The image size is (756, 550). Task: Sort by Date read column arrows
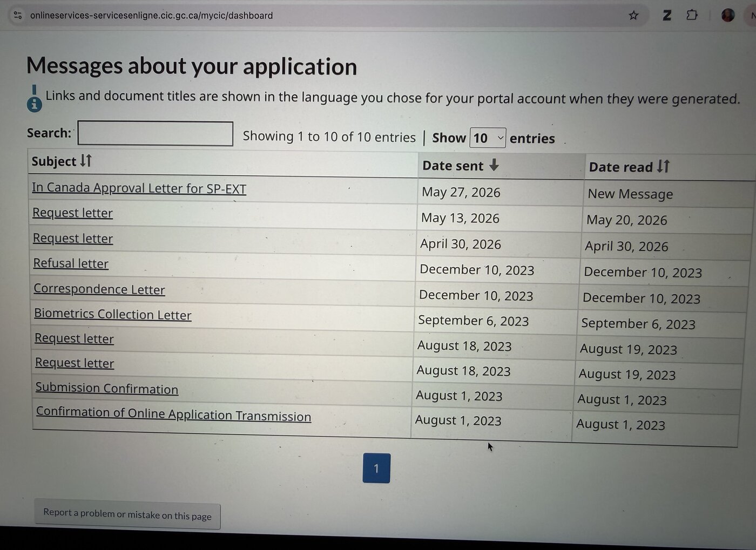[664, 166]
